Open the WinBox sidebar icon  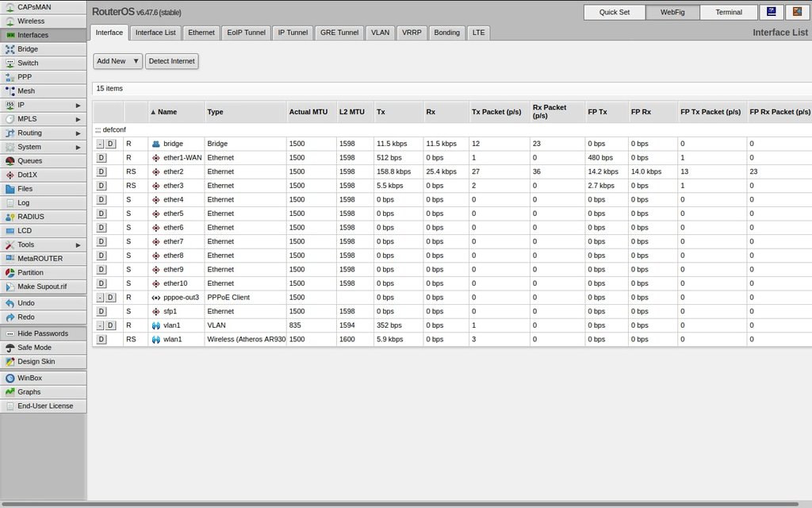click(10, 379)
